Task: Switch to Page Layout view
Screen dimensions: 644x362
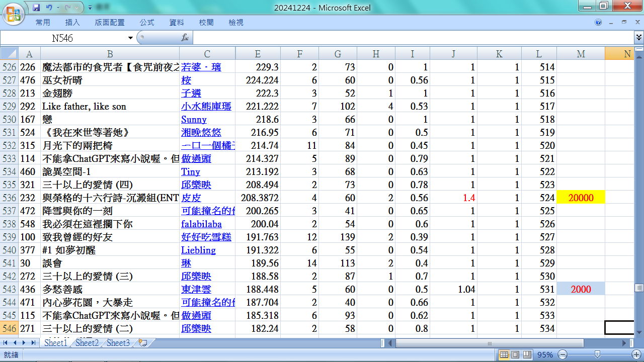Action: (515, 355)
